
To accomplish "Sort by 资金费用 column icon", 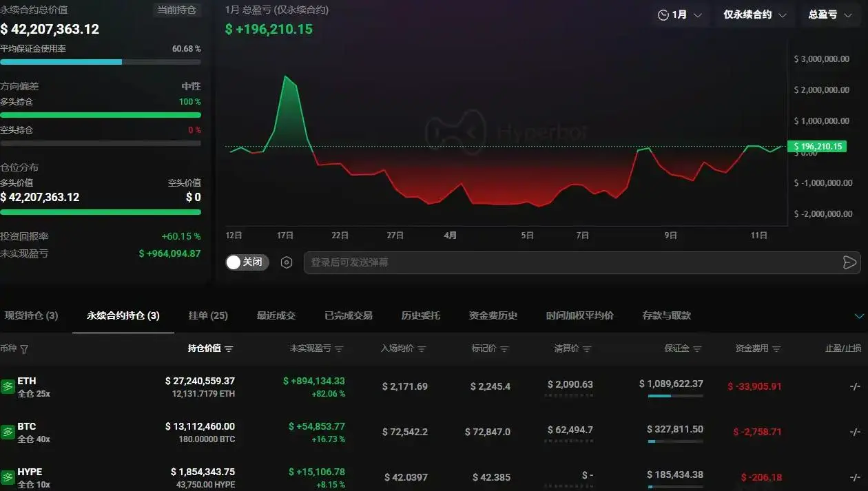I will click(x=776, y=349).
